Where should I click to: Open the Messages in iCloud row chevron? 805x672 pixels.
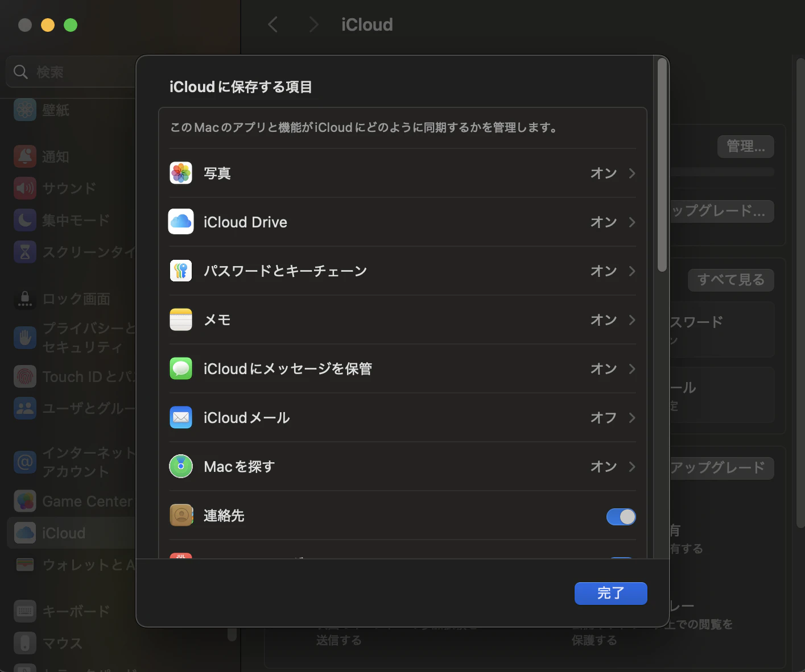[x=631, y=368]
